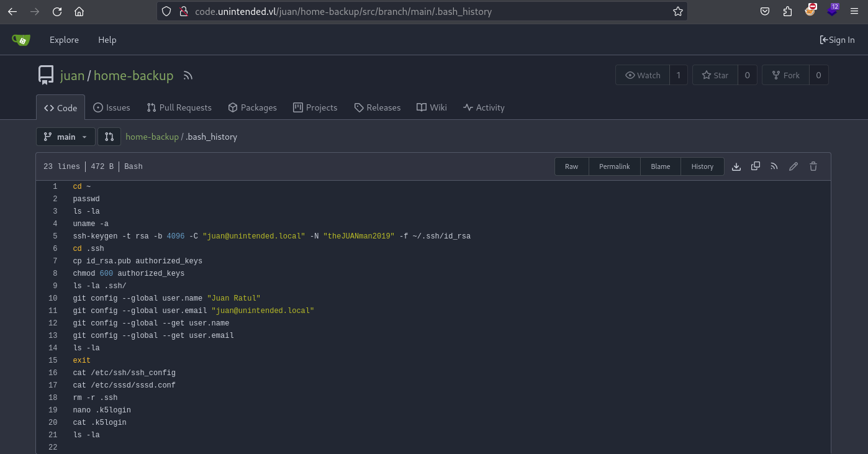
Task: Open the repository RSS feed icon next to home-backup
Action: point(188,76)
